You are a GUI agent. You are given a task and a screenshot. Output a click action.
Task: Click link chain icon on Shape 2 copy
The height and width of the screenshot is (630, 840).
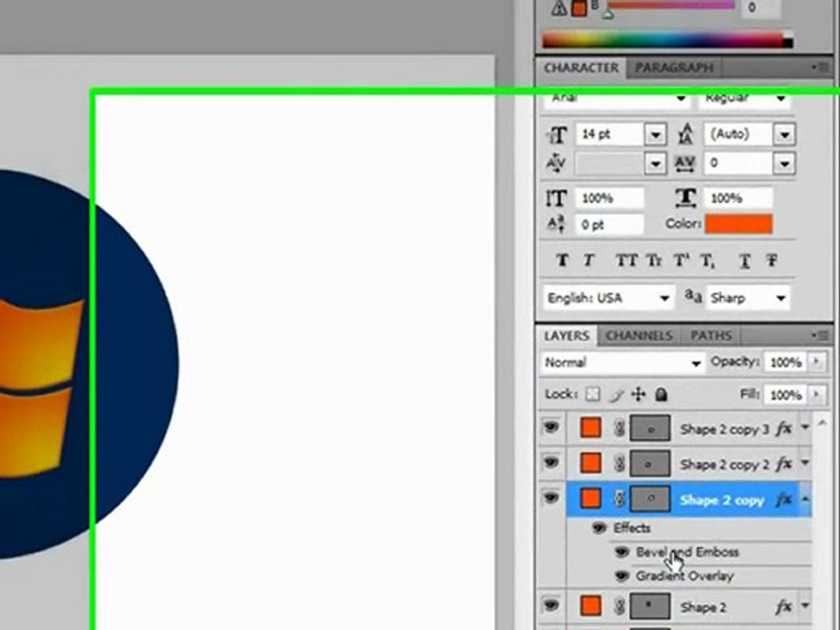click(x=619, y=500)
